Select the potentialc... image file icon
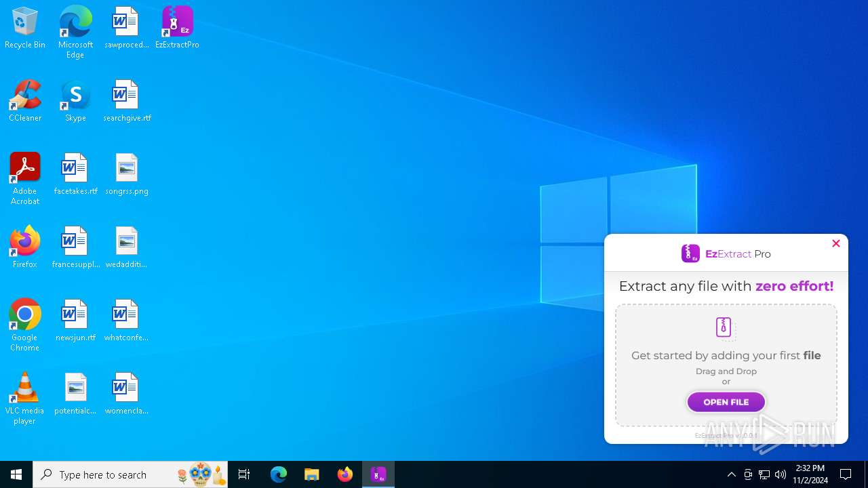This screenshot has width=868, height=488. pos(75,394)
